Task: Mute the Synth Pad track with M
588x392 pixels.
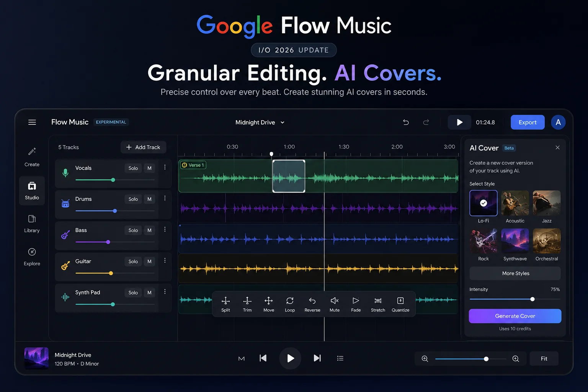Action: 149,292
